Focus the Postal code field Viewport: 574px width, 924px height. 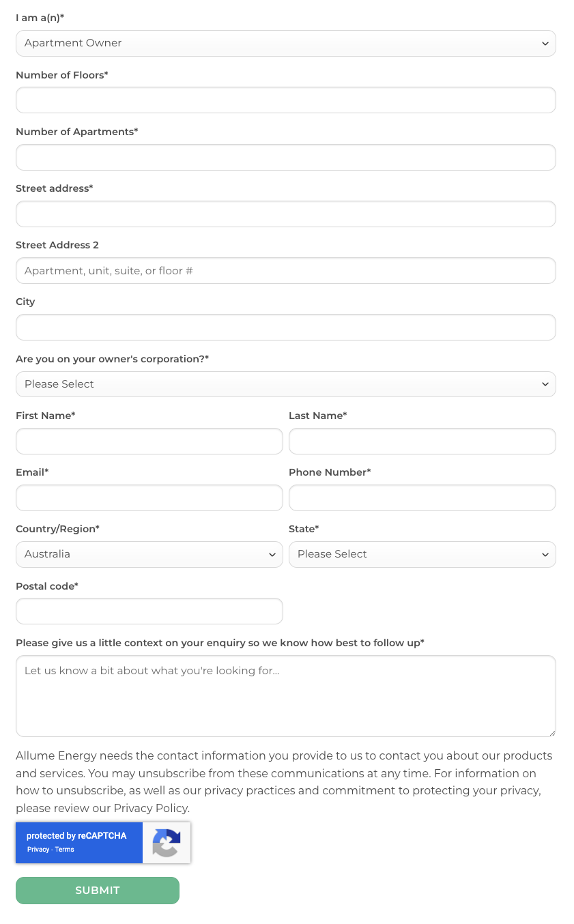(x=149, y=611)
